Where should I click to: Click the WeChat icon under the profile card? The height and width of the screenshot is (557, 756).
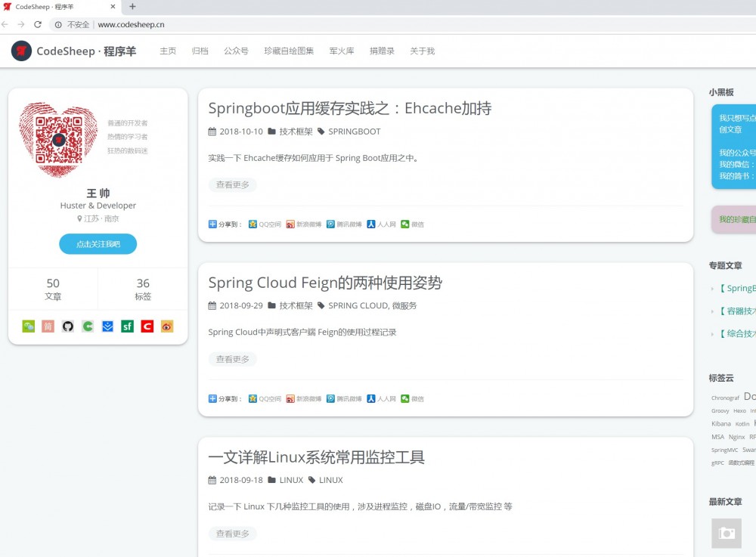point(28,326)
